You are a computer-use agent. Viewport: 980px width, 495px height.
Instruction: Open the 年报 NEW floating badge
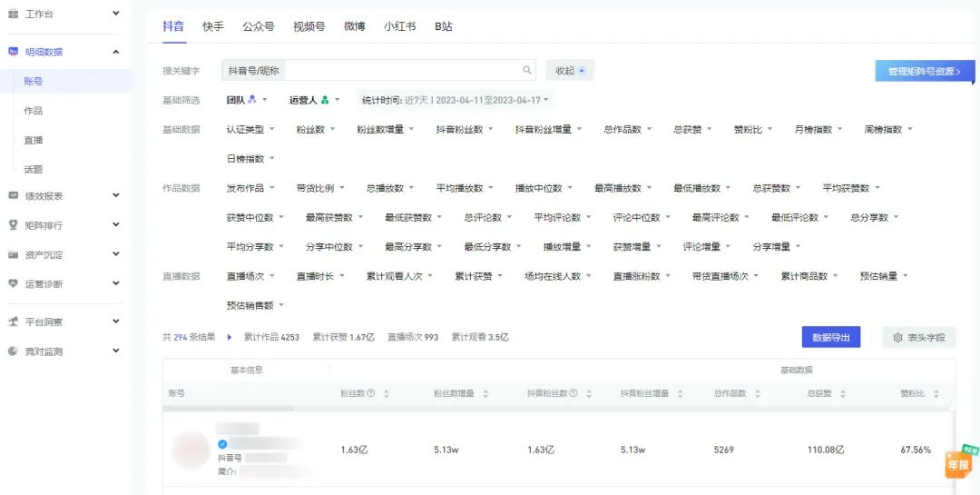click(960, 462)
